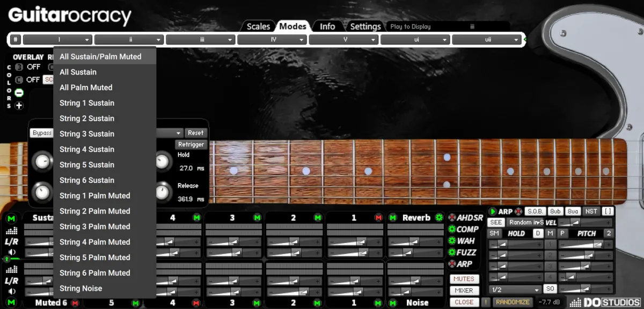Click the [ ] bracket button in ARP panel
Screen dimensions: 644x309
point(607,212)
